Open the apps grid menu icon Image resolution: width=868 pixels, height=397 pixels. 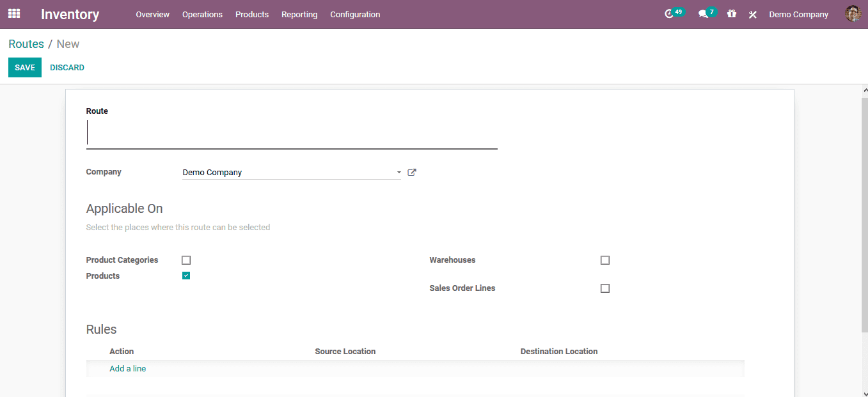(14, 13)
